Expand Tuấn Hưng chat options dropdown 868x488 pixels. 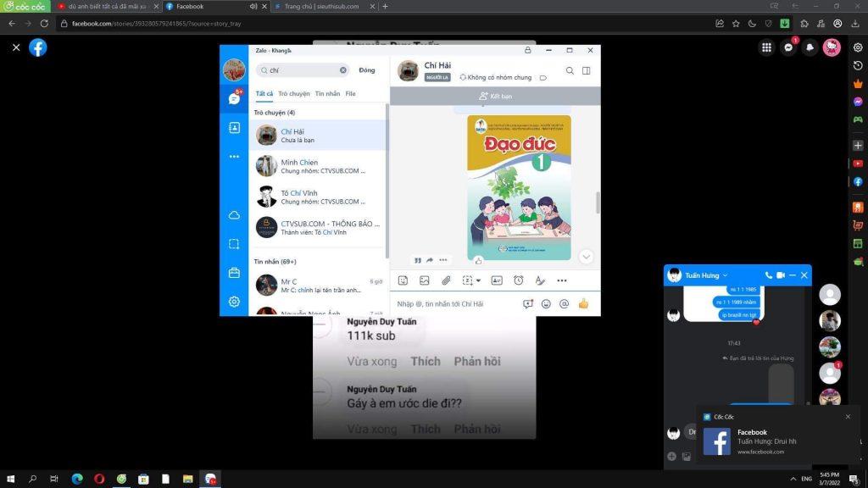[724, 275]
